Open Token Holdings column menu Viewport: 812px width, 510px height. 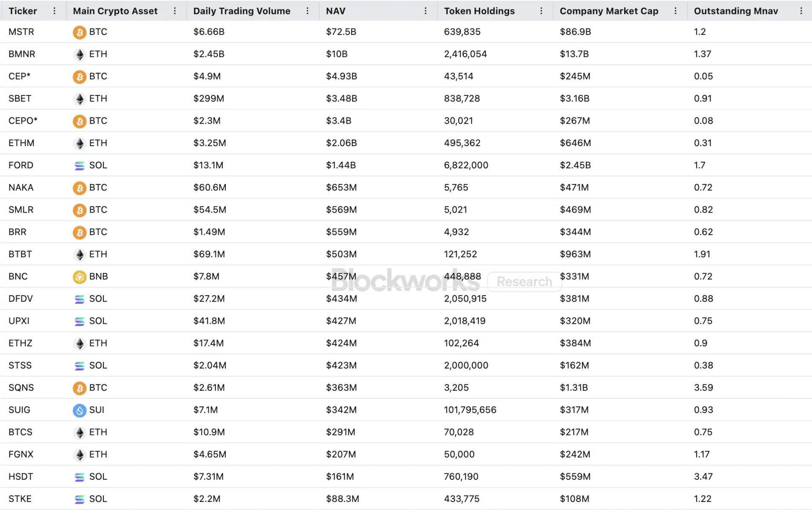pos(541,11)
